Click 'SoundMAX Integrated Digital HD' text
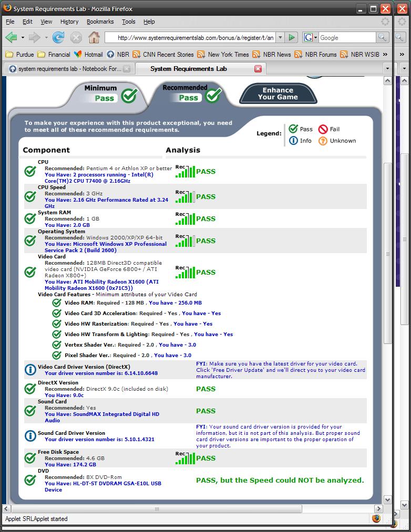The width and height of the screenshot is (411, 532). 116,414
